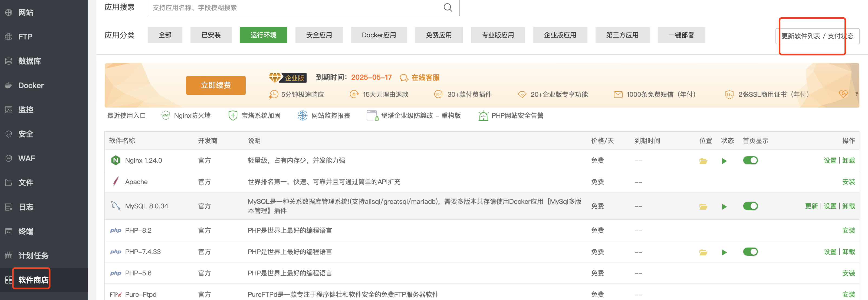
Task: Click the PHP-8.2 php icon
Action: 116,230
